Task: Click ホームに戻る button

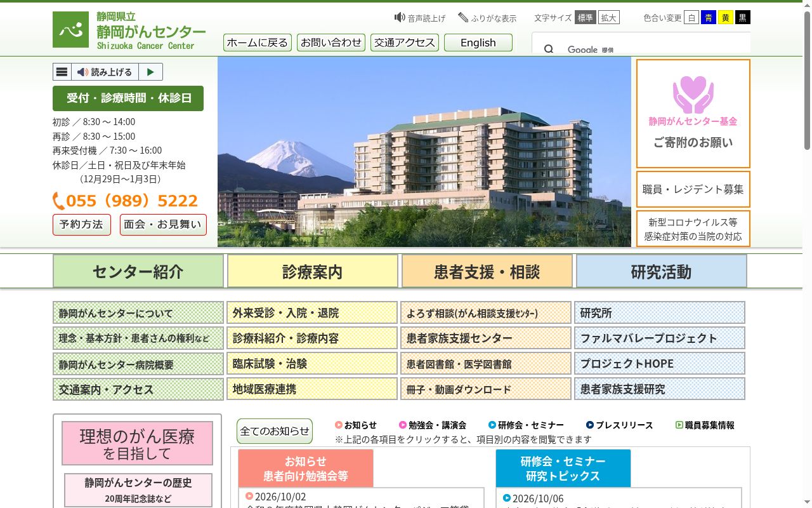Action: (x=258, y=43)
